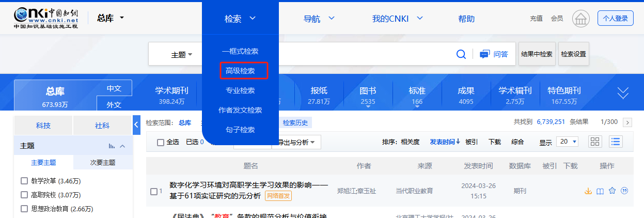644x218 pixels.
Task: Click the magnifier search icon
Action: point(461,54)
